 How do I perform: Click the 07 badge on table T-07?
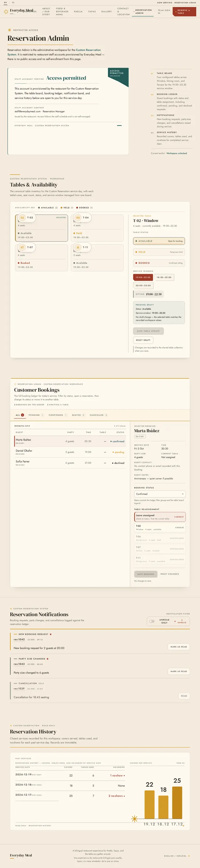(22, 247)
